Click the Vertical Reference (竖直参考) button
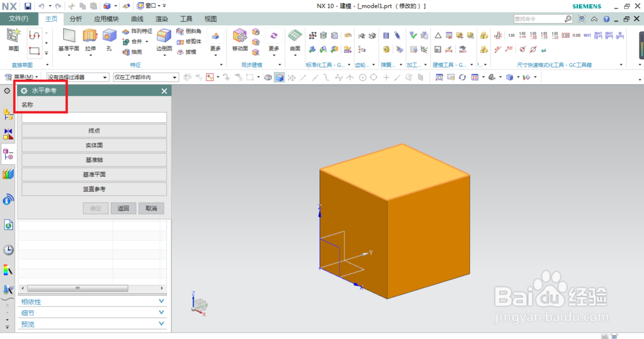The image size is (644, 339). [x=94, y=189]
